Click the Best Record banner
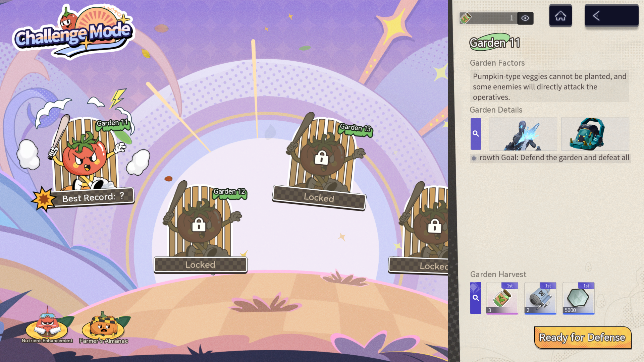The width and height of the screenshot is (644, 362). [92, 197]
